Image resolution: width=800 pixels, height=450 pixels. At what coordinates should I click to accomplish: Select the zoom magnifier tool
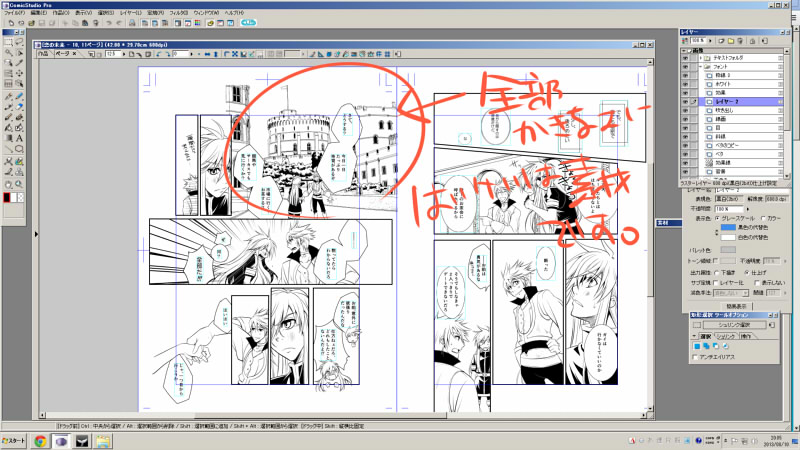point(19,184)
